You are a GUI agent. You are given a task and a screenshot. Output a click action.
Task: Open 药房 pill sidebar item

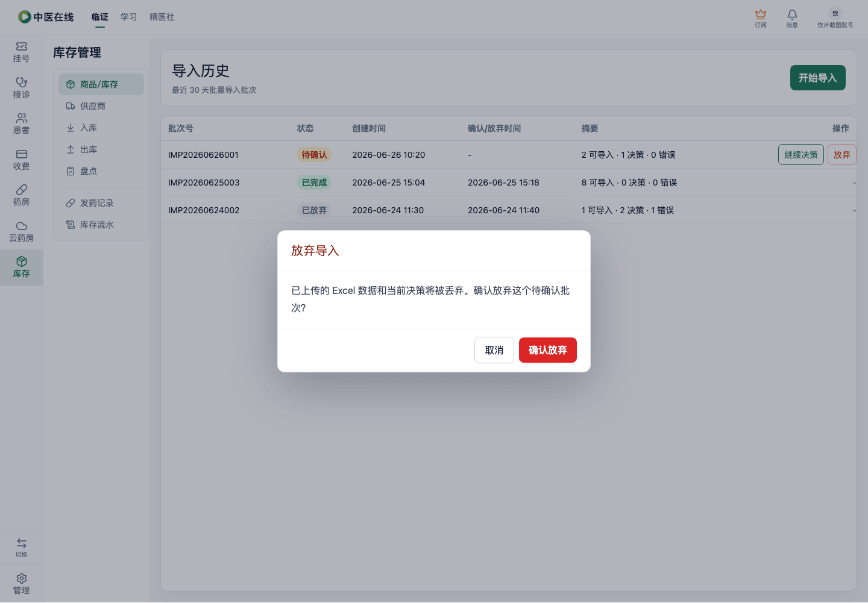click(x=22, y=196)
